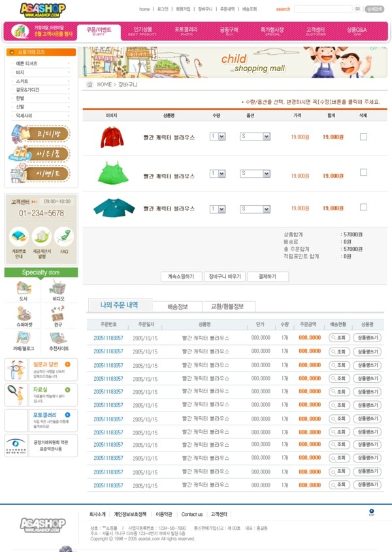Click the 결제하기 checkout button

(x=268, y=277)
